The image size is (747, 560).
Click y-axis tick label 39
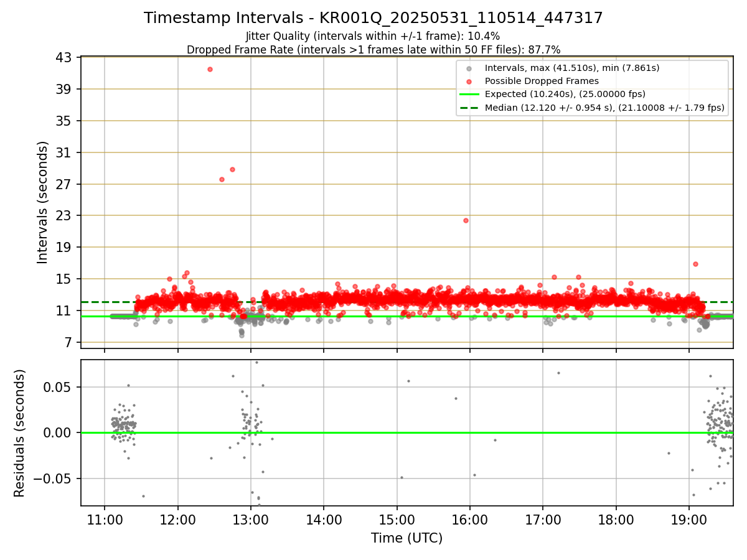65,90
